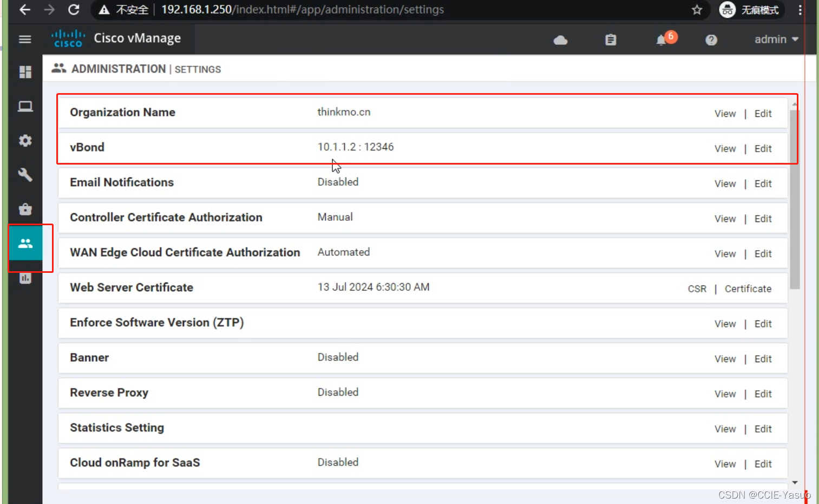Open CSR for Web Server Certificate
The width and height of the screenshot is (819, 504).
pyautogui.click(x=697, y=289)
